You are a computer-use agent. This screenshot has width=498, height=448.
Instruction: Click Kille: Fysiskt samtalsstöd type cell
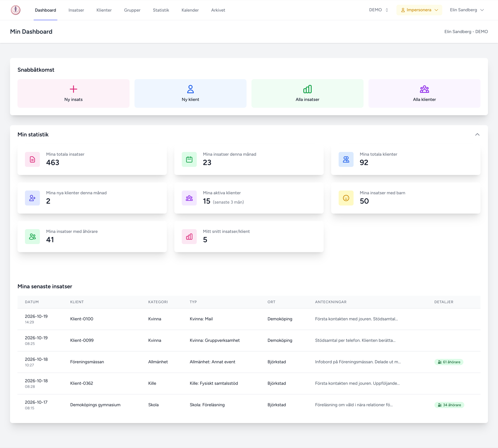pos(214,383)
